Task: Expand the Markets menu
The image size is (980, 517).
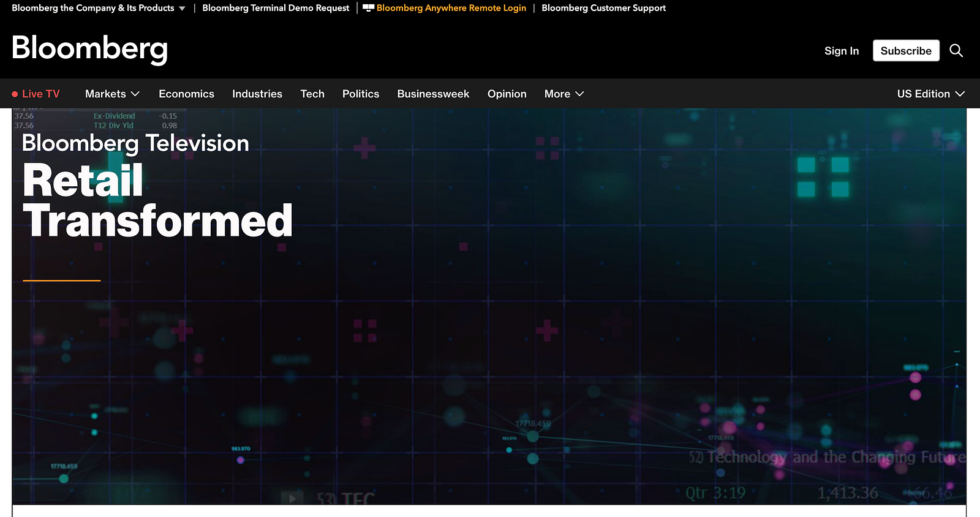Action: pyautogui.click(x=113, y=94)
